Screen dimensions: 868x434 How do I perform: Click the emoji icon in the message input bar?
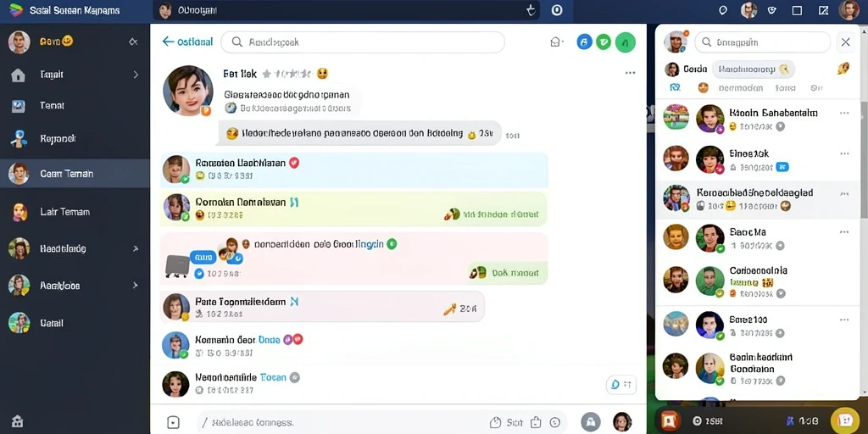555,422
